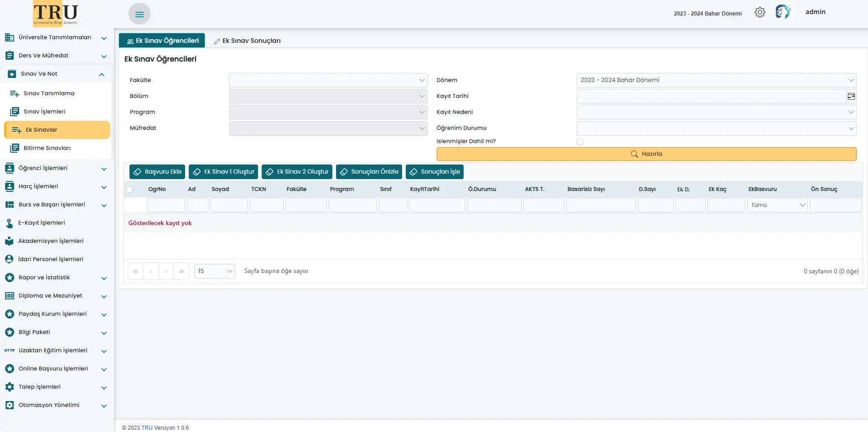Click the admin profile avatar icon
The width and height of the screenshot is (868, 432).
point(783,12)
